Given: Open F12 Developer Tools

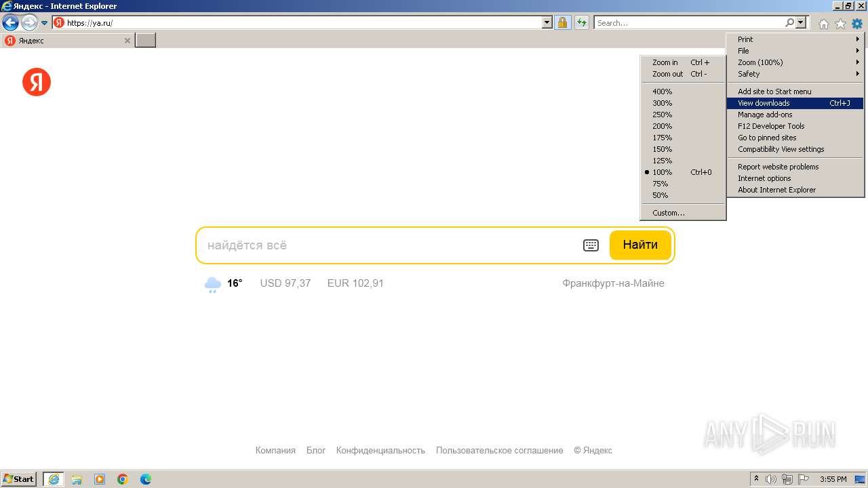Looking at the screenshot, I should (x=795, y=126).
